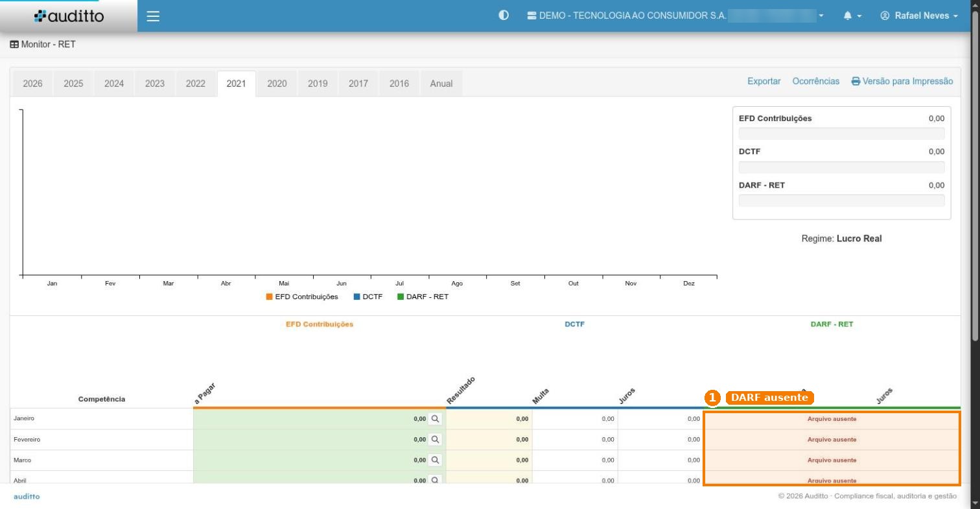Click the DARF - RET progress bar
Image resolution: width=980 pixels, height=509 pixels.
pos(841,201)
